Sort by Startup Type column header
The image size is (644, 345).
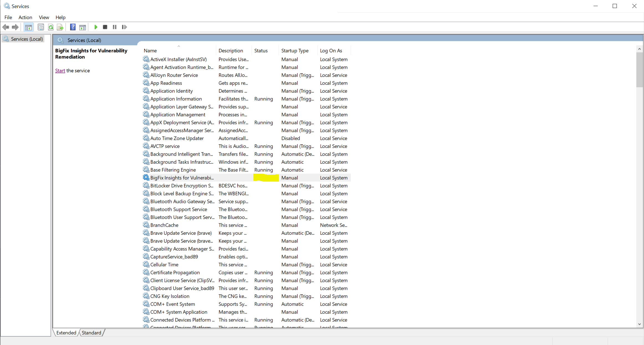pyautogui.click(x=295, y=51)
